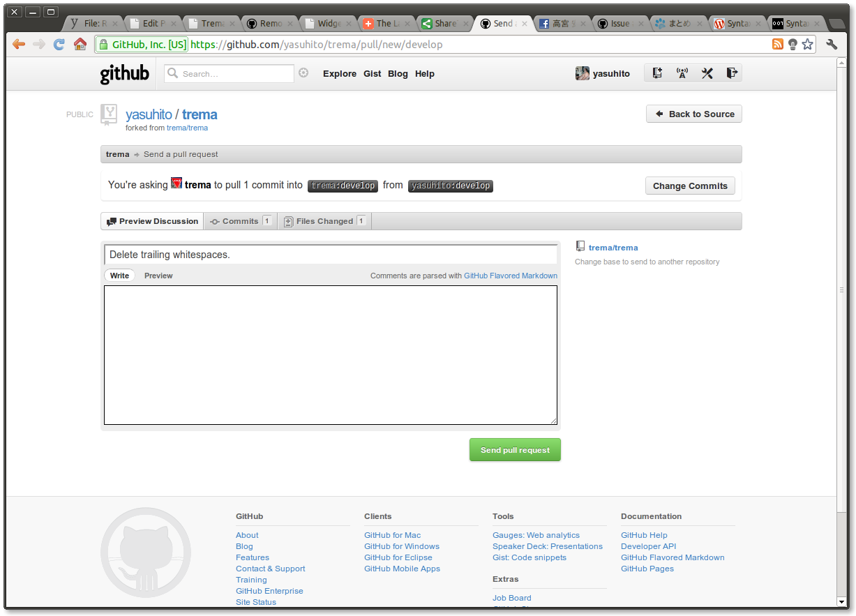
Task: Click the trema:develop base branch label
Action: 343,186
